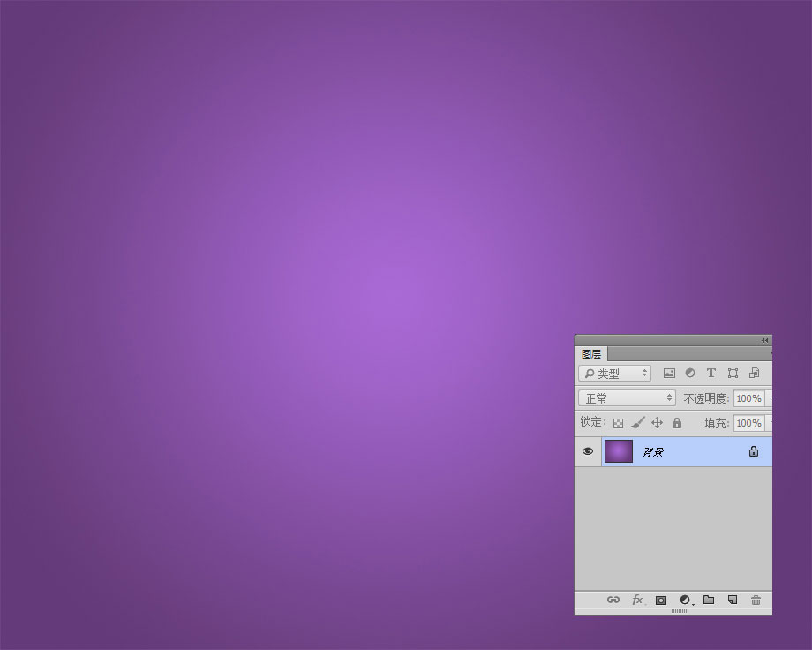Filter layers by type (T) icon

[711, 373]
